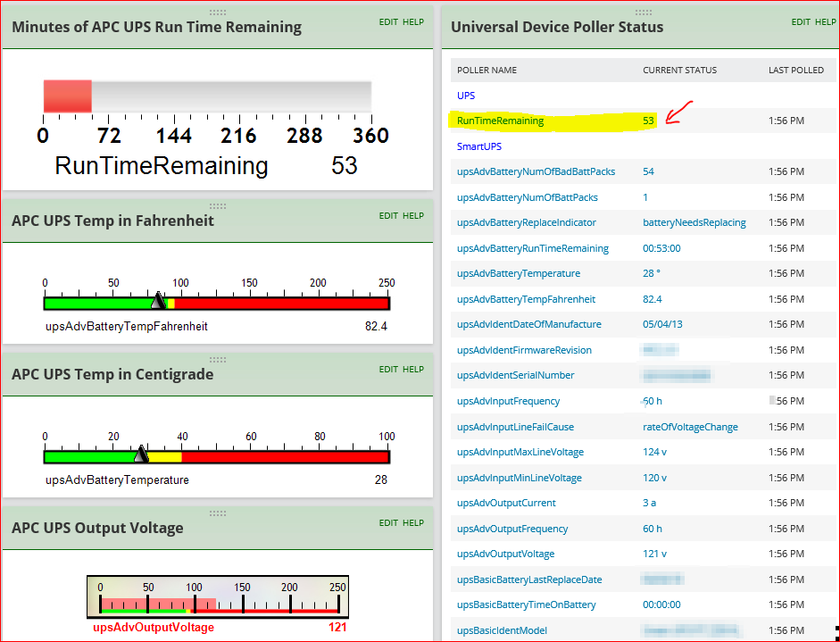
Task: Click the Centigrade gauge needle marker
Action: 141,454
